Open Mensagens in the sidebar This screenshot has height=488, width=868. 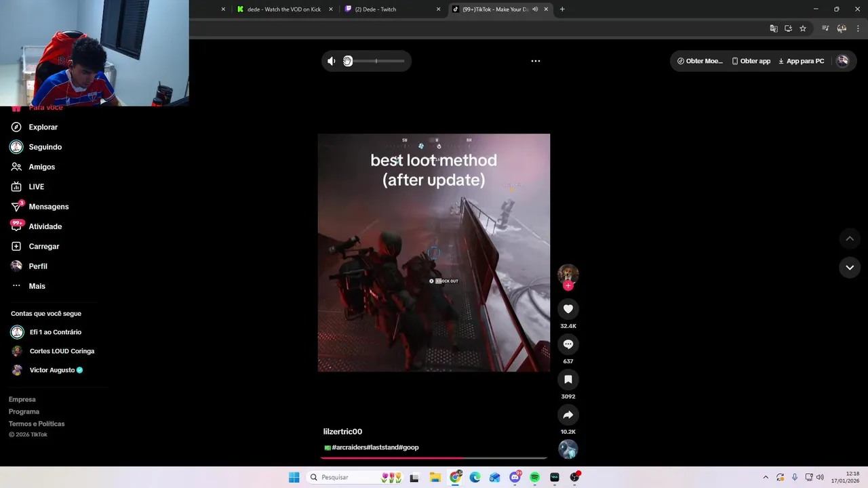pyautogui.click(x=48, y=207)
